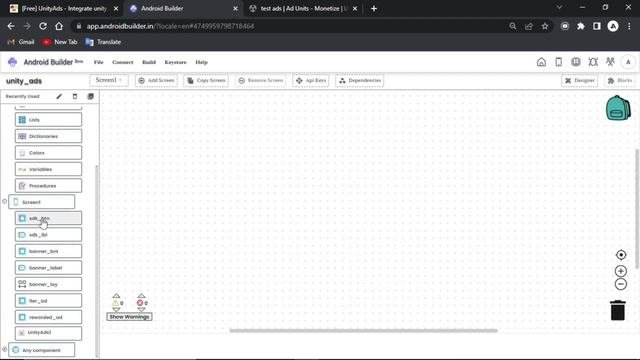
Task: Click the delete icon beside Recently Used
Action: (75, 96)
